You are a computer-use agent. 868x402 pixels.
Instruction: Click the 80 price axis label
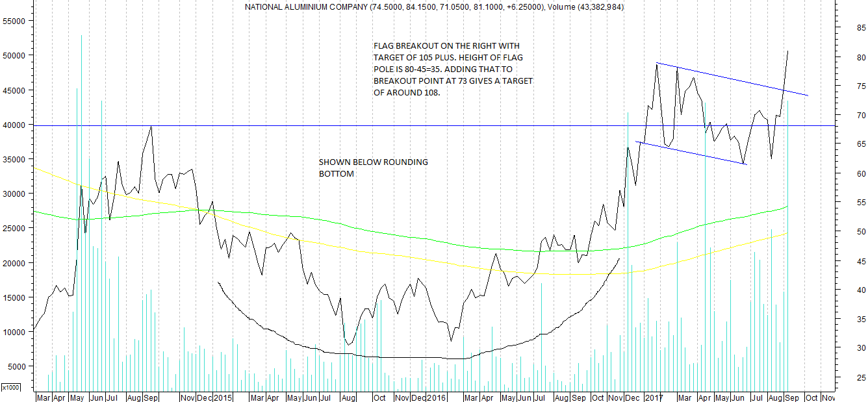(x=860, y=57)
